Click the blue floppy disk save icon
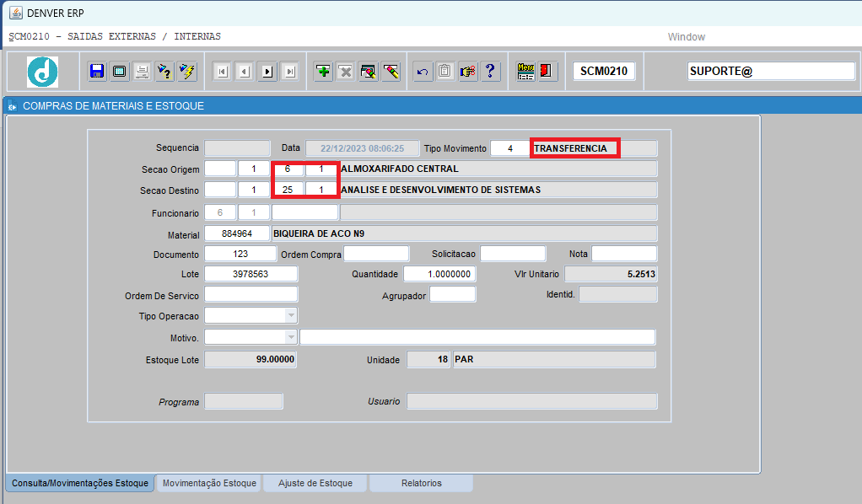Viewport: 862px width, 504px height. click(97, 72)
